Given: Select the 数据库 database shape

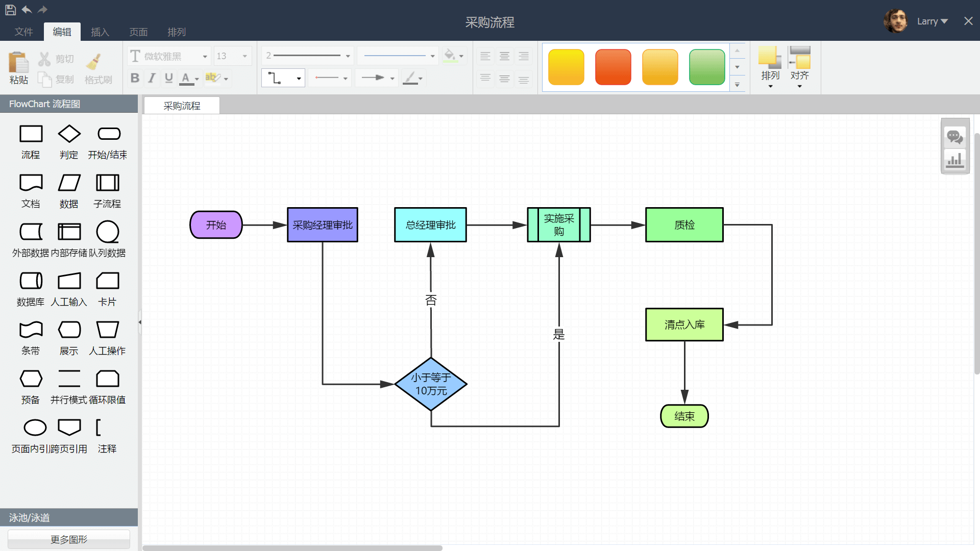Looking at the screenshot, I should (31, 281).
